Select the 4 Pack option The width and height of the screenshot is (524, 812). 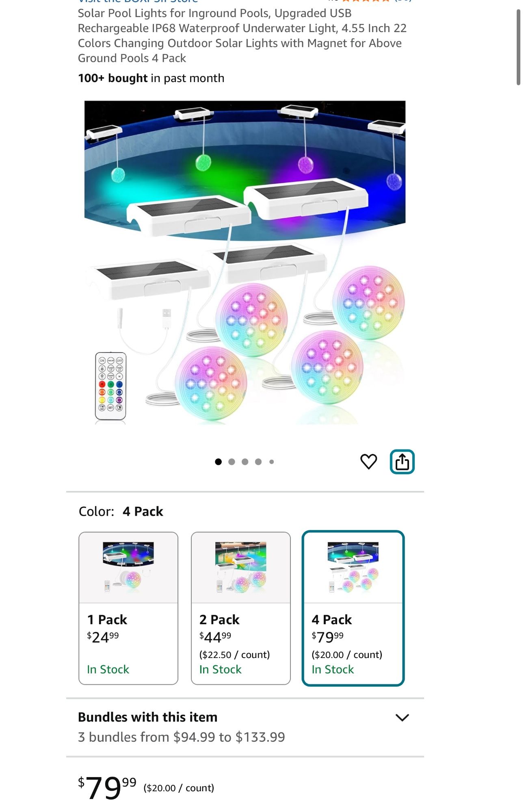pos(353,608)
